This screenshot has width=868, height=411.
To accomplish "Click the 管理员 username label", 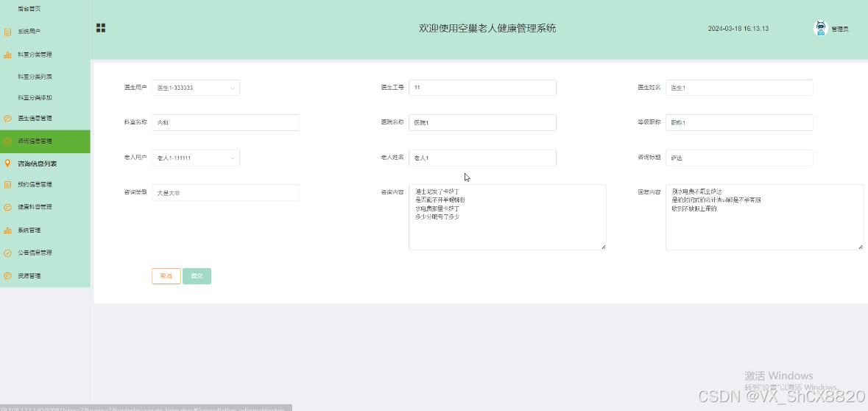I will (x=840, y=29).
